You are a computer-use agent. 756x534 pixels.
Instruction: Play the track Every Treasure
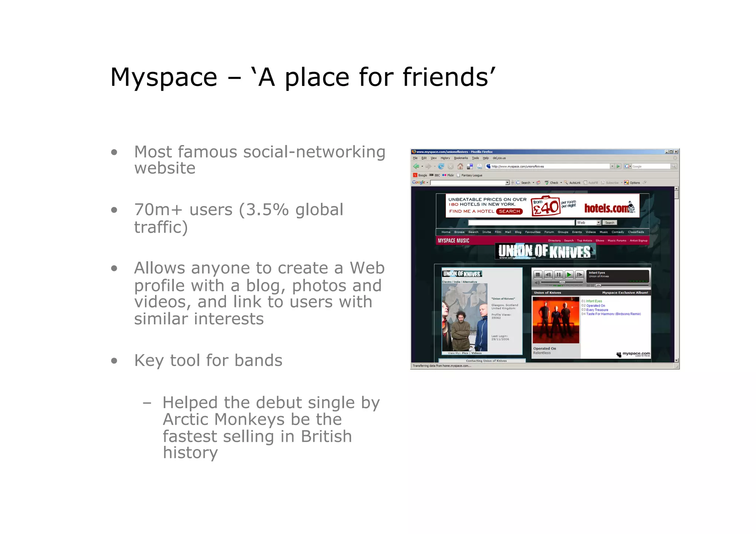pyautogui.click(x=597, y=310)
